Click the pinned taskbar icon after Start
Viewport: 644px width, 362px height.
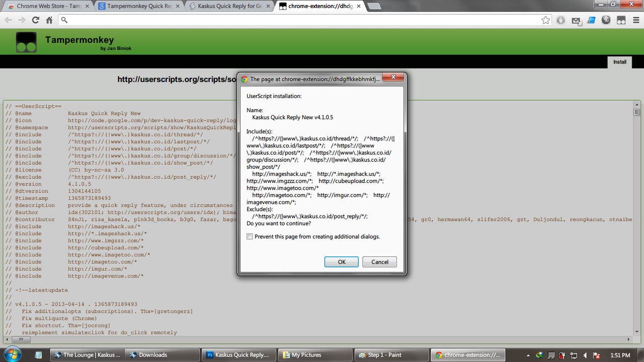tap(39, 354)
